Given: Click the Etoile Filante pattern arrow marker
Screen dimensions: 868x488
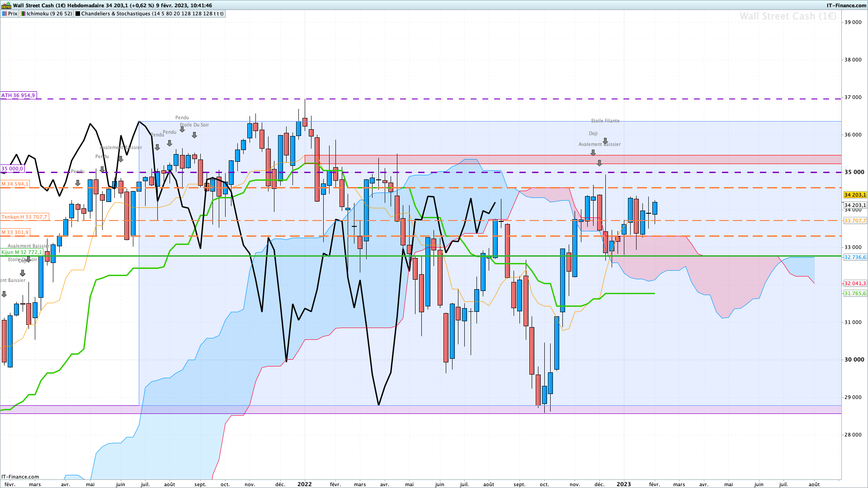Looking at the screenshot, I should click(x=605, y=141).
